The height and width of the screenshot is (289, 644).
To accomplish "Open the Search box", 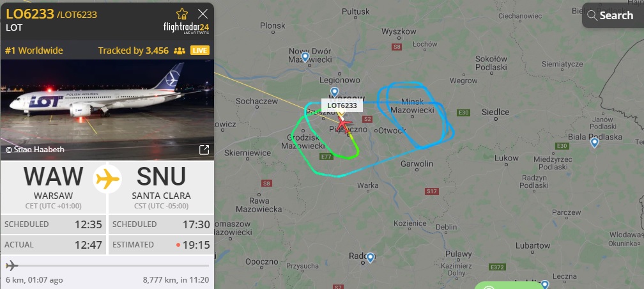I will 613,15.
